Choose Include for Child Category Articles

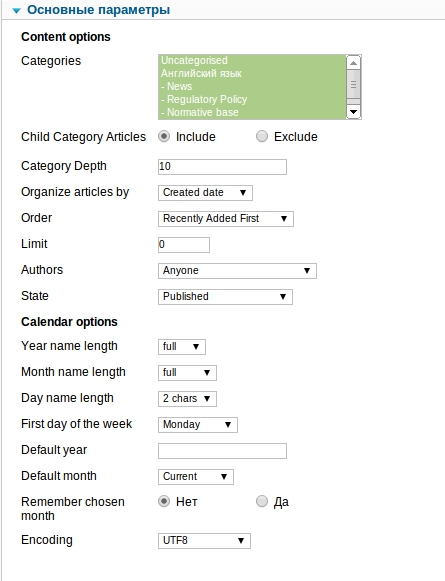(164, 136)
